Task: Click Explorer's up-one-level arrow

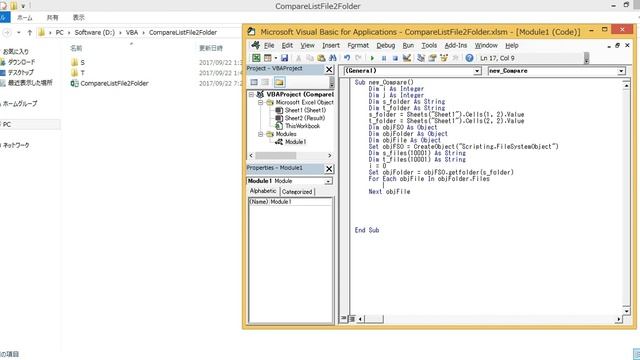Action: pos(29,32)
